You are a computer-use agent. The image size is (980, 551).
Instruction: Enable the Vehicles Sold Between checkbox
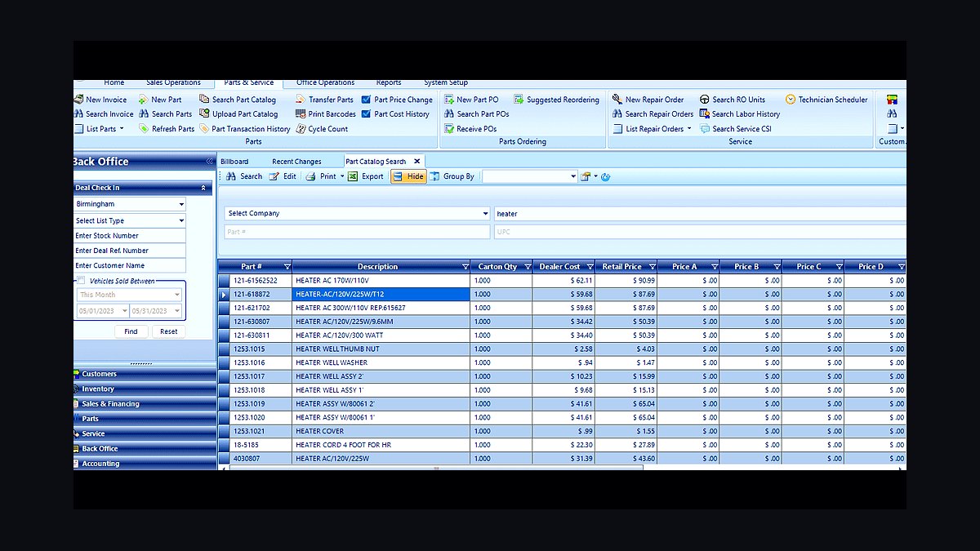81,280
